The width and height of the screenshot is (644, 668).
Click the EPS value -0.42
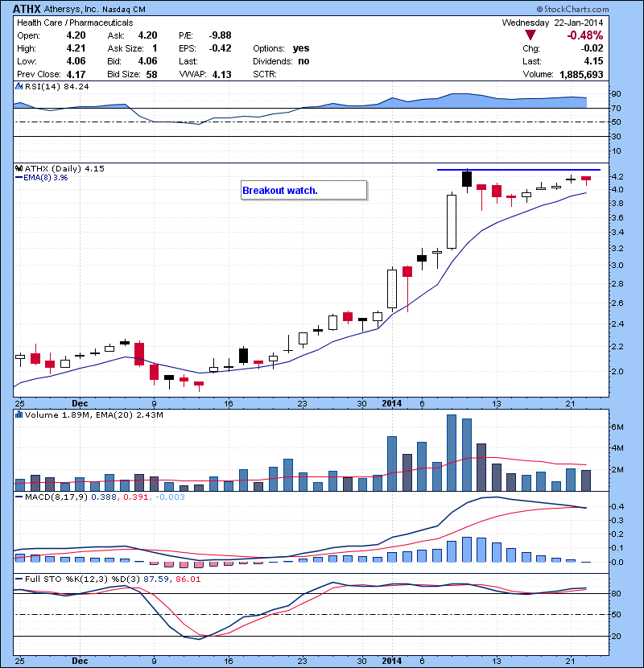coord(220,48)
